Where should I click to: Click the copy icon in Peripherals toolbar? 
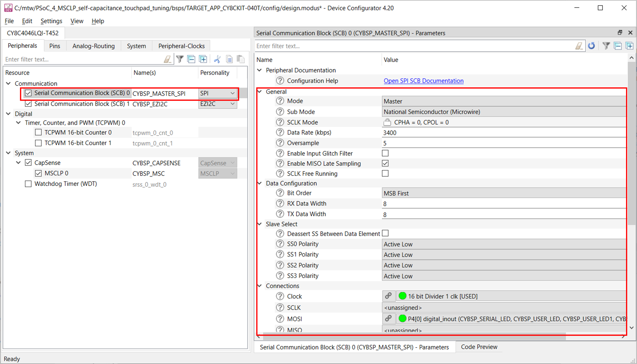[x=229, y=59]
